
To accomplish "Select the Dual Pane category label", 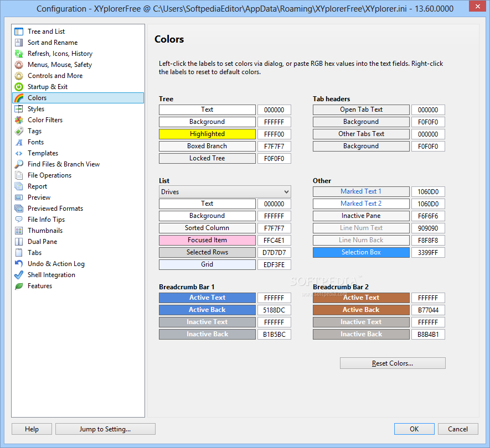I will pos(42,242).
